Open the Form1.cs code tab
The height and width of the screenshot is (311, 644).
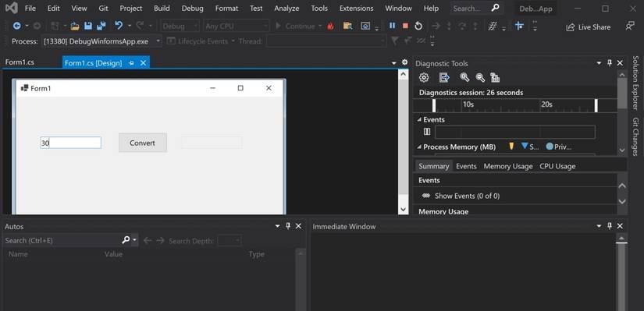tap(20, 62)
